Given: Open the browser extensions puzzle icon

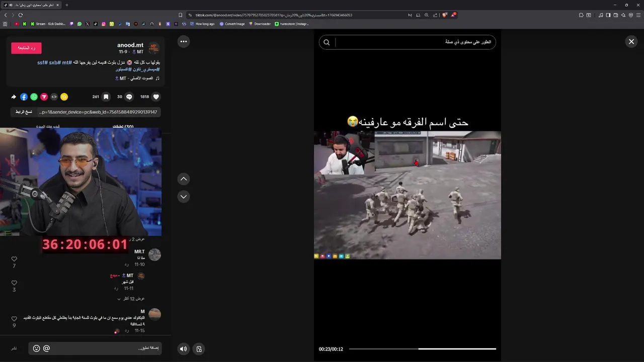Looking at the screenshot, I should click(x=581, y=15).
